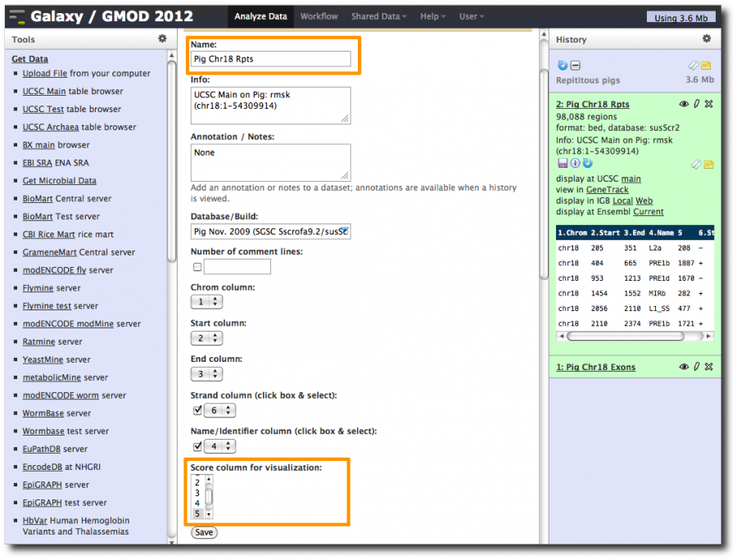The width and height of the screenshot is (737, 560).
Task: Open the History panel gear options
Action: [x=707, y=38]
